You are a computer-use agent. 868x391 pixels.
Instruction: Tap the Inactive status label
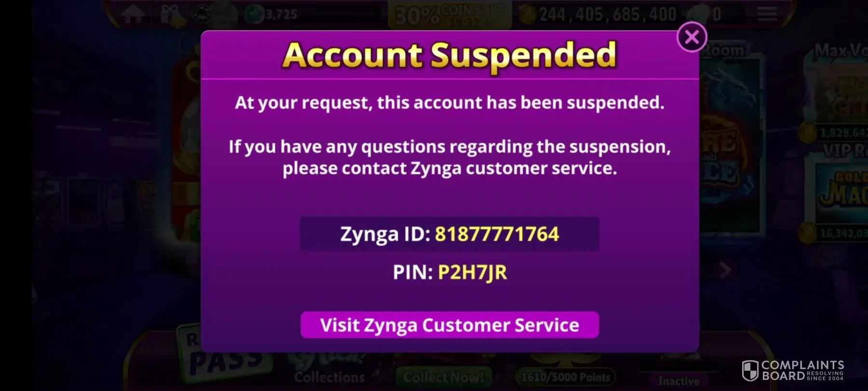pyautogui.click(x=678, y=381)
